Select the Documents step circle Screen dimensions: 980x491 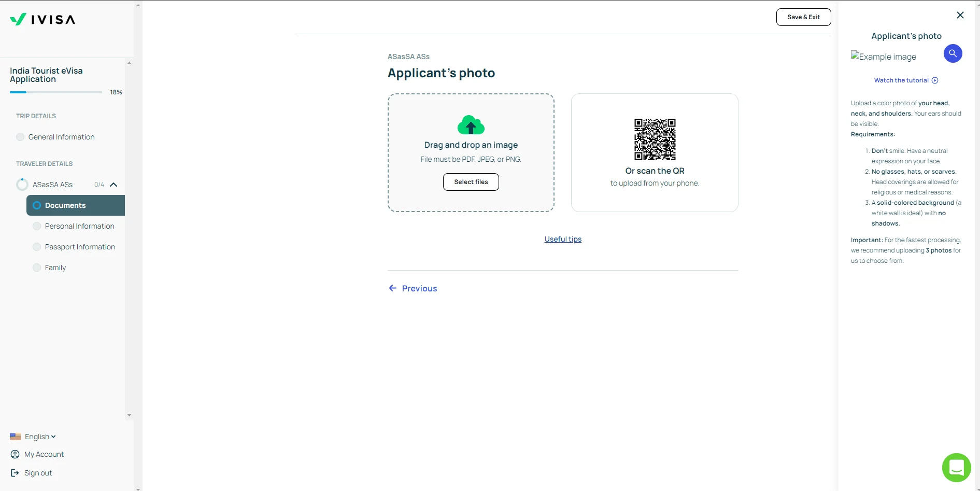37,205
